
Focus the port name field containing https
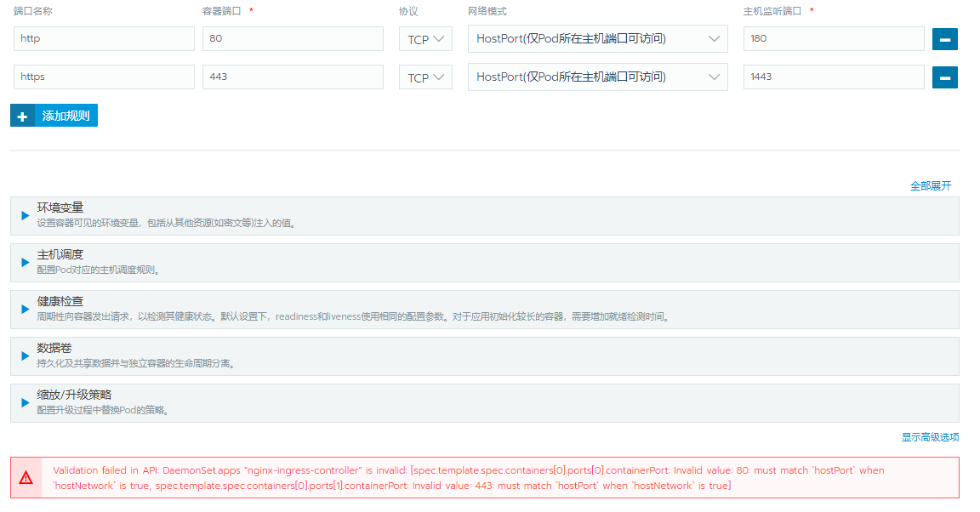pyautogui.click(x=104, y=77)
